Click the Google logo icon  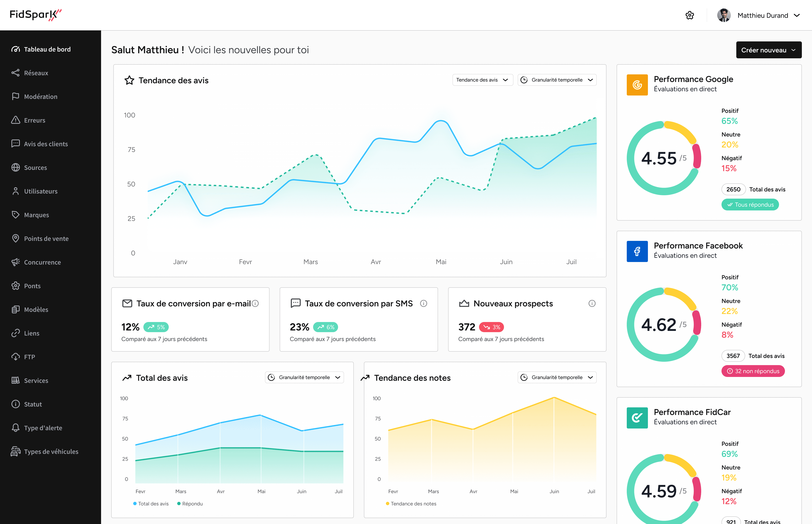(x=637, y=85)
